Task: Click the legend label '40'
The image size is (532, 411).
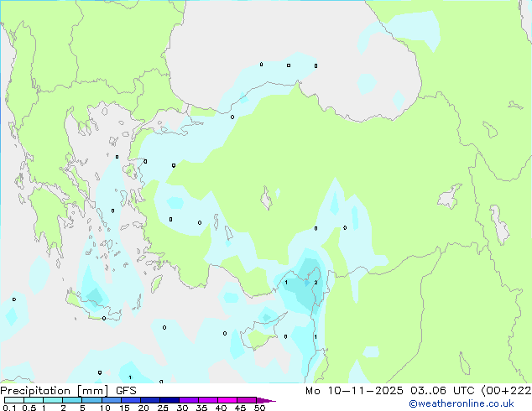Action: pos(221,408)
